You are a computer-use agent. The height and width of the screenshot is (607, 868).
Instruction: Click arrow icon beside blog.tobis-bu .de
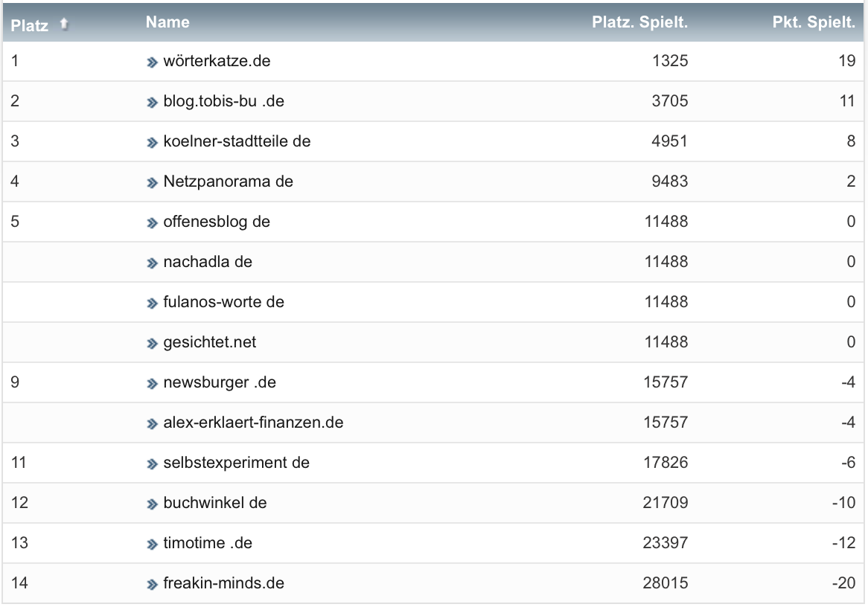[152, 103]
